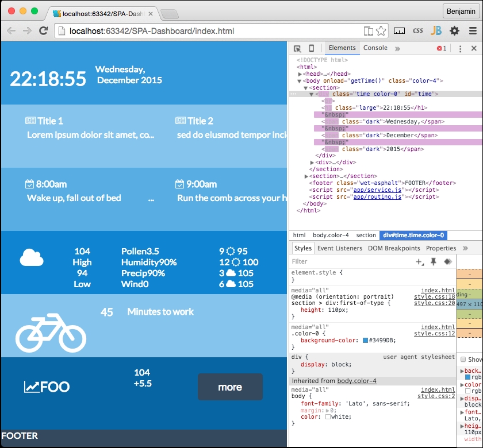Expand the head element in DOM tree

[300, 74]
